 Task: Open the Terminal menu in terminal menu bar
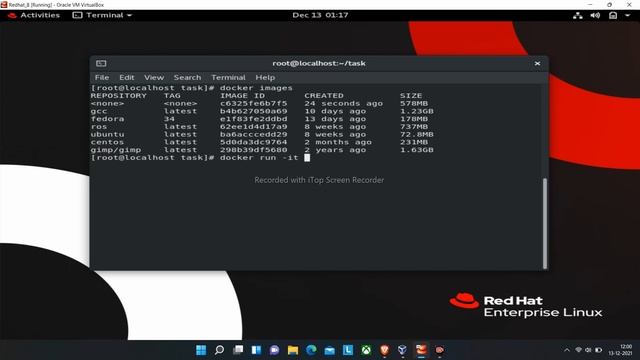tap(228, 77)
